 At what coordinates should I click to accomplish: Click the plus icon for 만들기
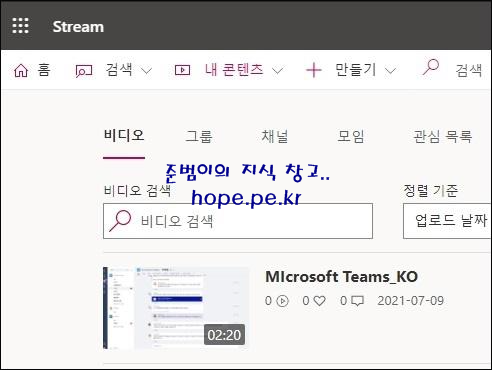coord(314,70)
